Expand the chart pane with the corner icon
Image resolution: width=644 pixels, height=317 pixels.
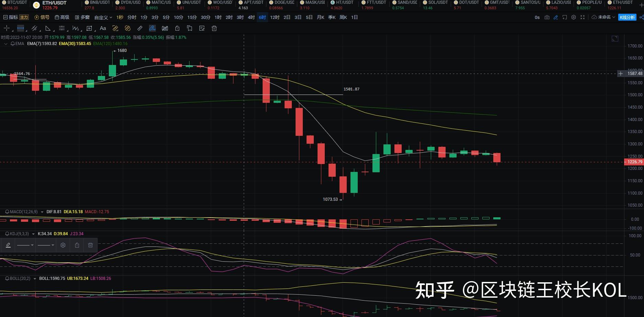coord(615,39)
